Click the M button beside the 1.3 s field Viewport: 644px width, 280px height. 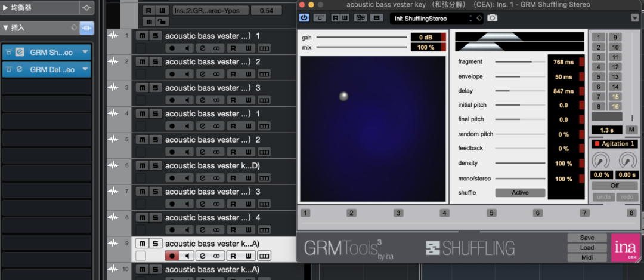631,130
